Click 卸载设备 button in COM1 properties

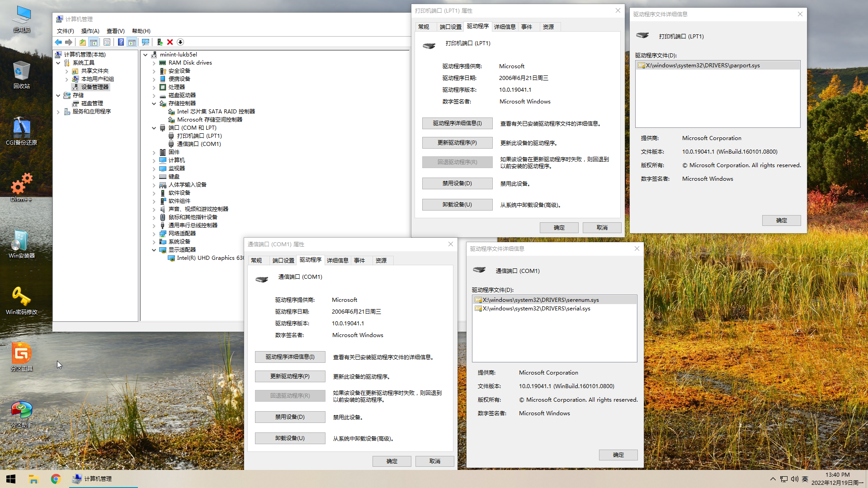290,438
